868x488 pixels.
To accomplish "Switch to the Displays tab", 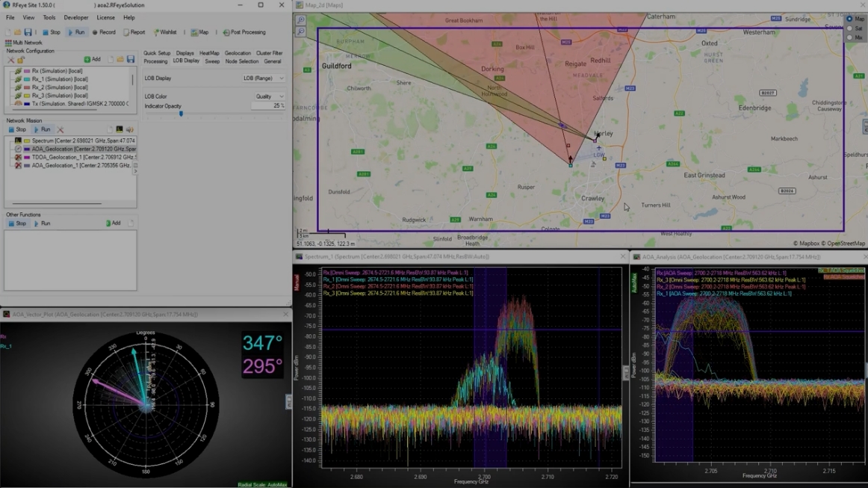I will tap(185, 53).
